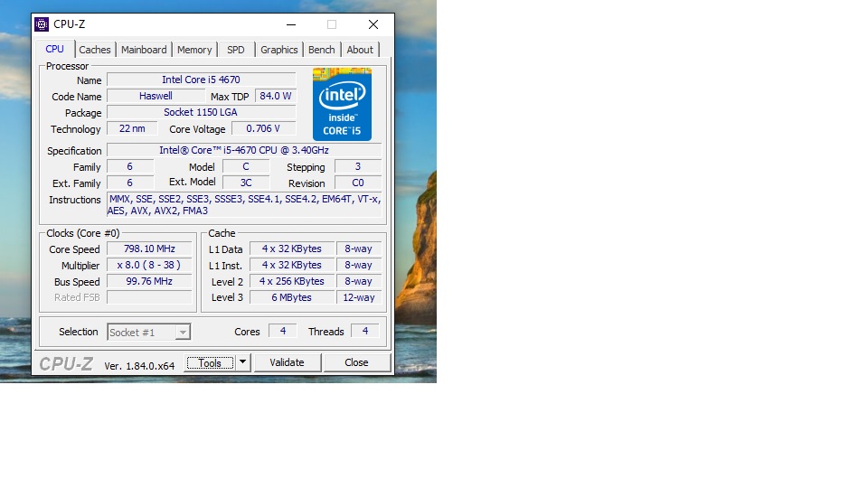Click the Level 3 value '6 MBytes'
This screenshot has height=488, width=868.
[292, 297]
